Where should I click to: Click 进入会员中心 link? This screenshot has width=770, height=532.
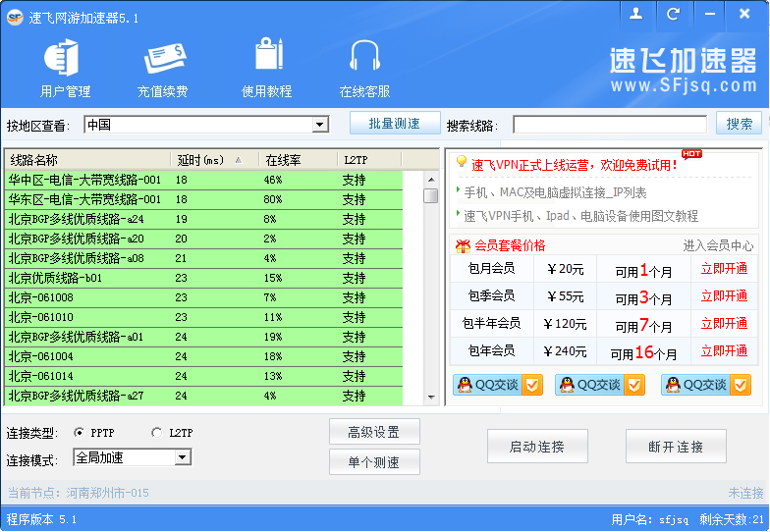pos(718,245)
